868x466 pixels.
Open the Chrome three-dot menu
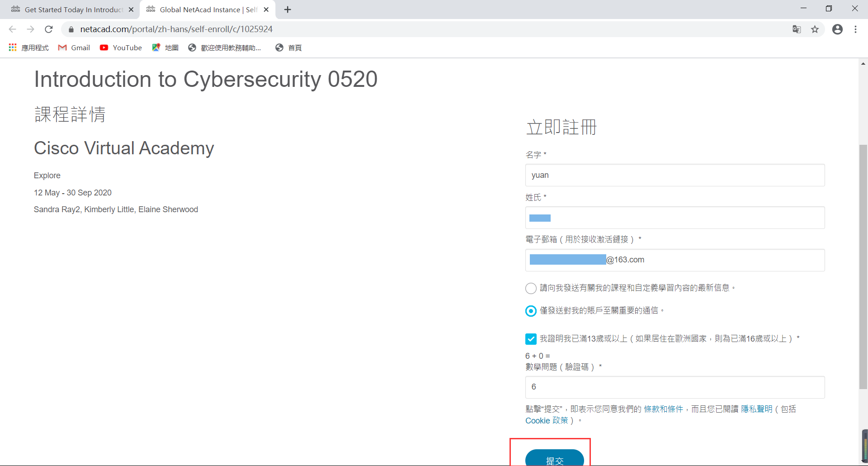click(855, 29)
